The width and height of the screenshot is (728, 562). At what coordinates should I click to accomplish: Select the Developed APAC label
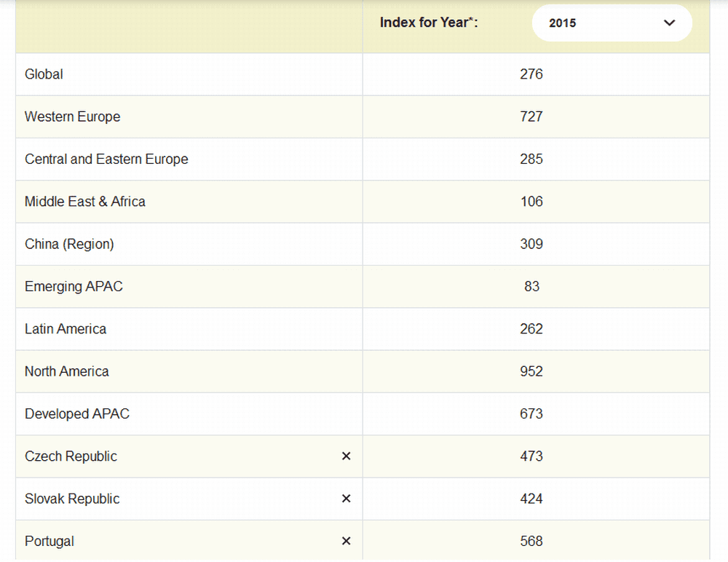(77, 414)
